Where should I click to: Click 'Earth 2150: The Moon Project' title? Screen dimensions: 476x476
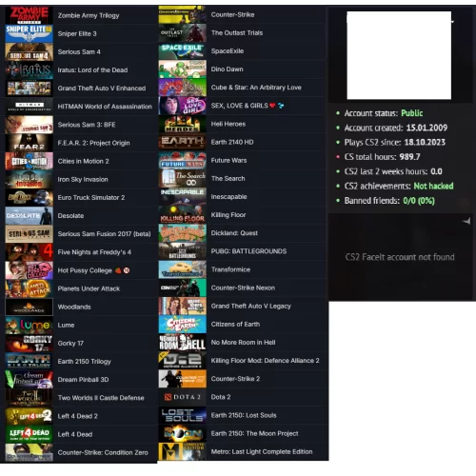(x=254, y=433)
